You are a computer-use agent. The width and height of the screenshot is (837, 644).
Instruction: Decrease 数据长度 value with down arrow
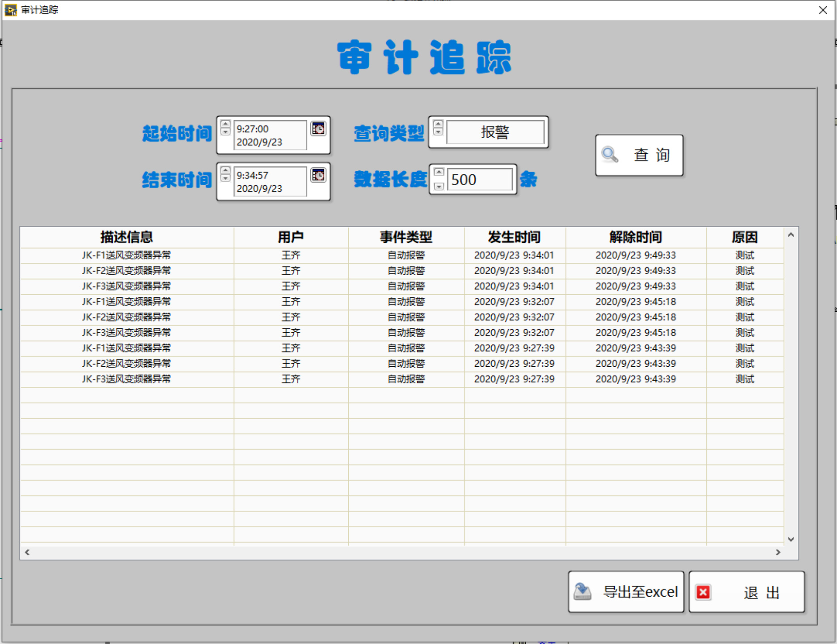click(x=439, y=186)
